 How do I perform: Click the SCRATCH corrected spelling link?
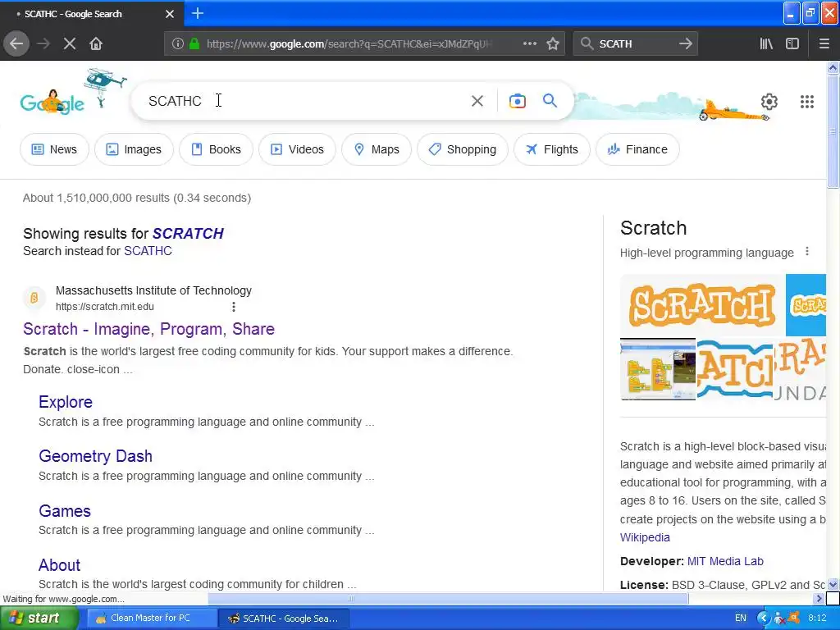pos(188,234)
